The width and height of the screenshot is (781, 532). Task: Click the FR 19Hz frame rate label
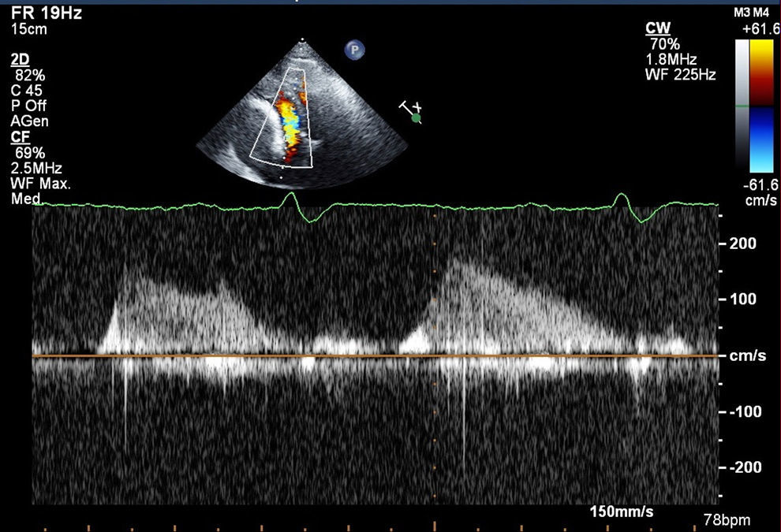tap(47, 13)
